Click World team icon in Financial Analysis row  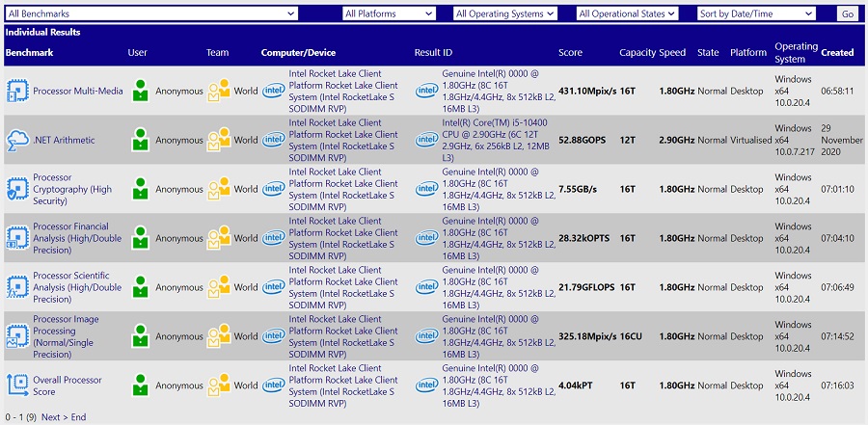pyautogui.click(x=219, y=238)
